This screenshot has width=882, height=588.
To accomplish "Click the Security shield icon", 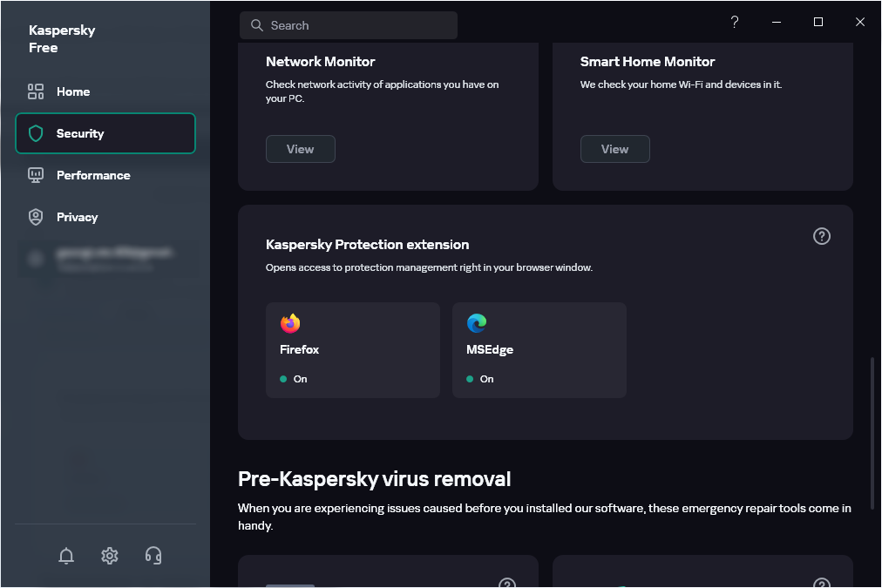I will [36, 133].
